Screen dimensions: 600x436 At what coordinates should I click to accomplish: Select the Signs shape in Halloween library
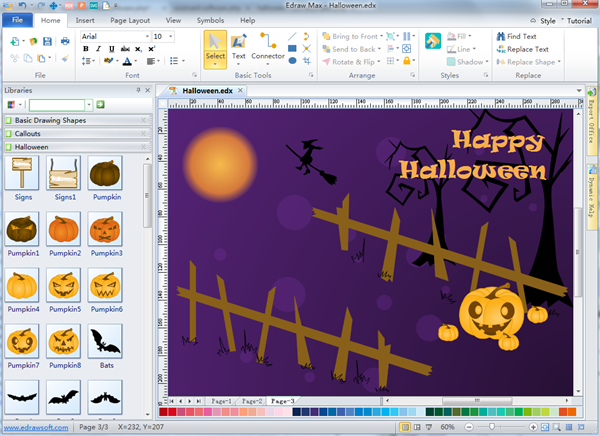[23, 177]
